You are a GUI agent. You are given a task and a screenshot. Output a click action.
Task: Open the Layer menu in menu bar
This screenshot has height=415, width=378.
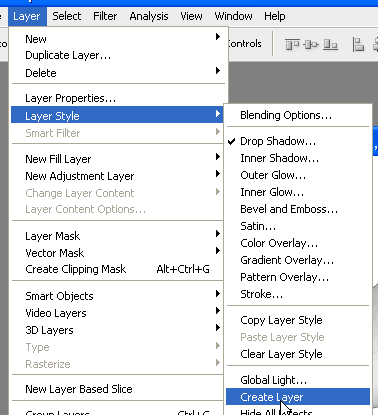click(x=27, y=16)
